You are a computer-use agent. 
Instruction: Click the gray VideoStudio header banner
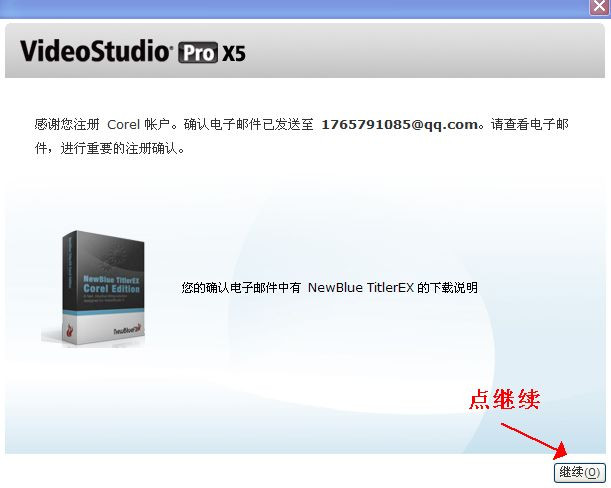(x=305, y=51)
